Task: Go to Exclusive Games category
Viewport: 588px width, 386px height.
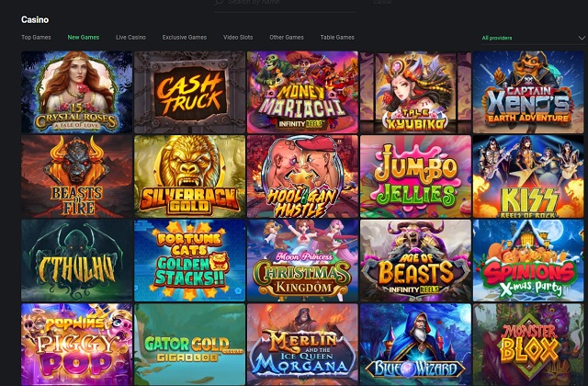Action: click(185, 37)
